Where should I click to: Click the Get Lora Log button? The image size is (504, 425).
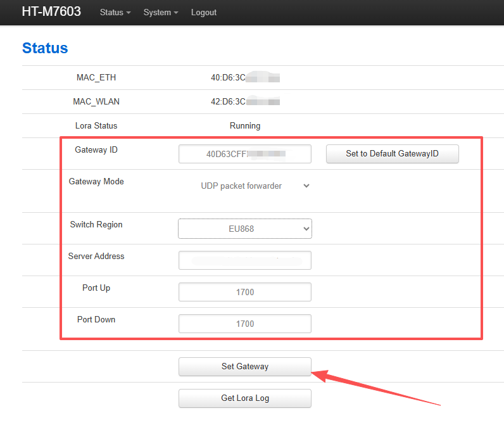(x=244, y=398)
